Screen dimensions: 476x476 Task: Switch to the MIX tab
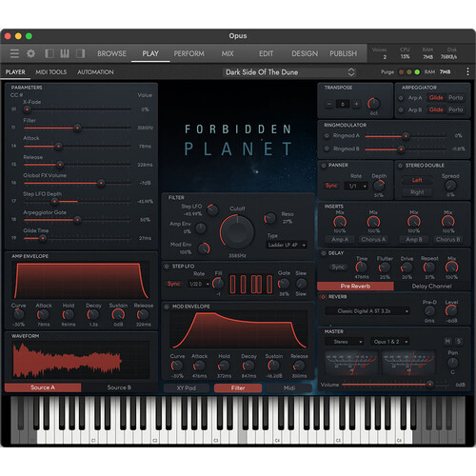click(x=228, y=53)
